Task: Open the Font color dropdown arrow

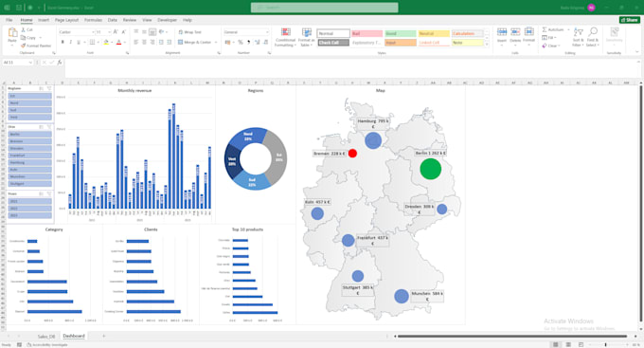Action: 124,42
